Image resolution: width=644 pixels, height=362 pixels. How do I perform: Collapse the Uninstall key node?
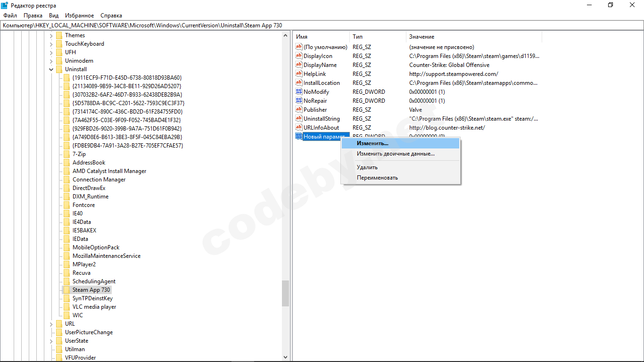pos(51,69)
